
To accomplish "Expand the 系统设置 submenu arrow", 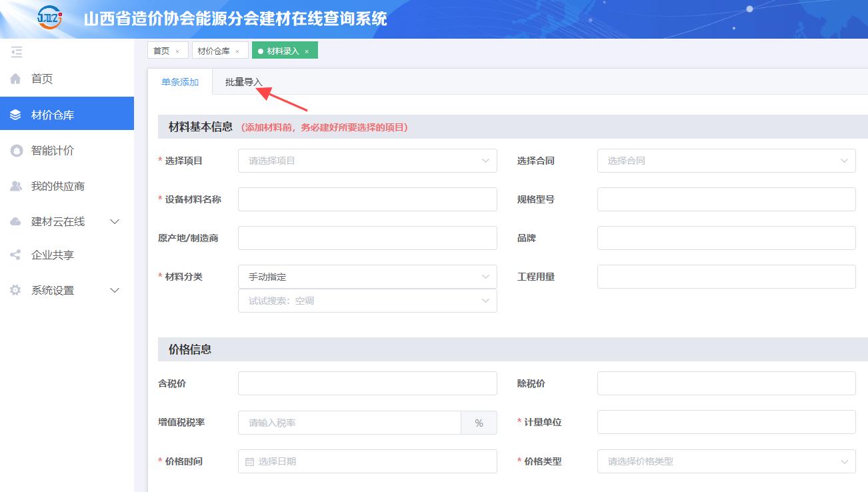I will click(115, 291).
